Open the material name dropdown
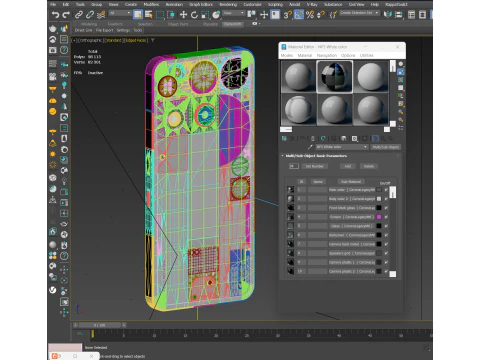 point(341,147)
